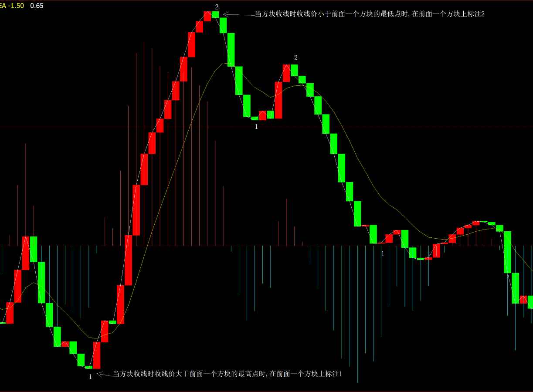
Task: Select the EA -1.50 indicator label
Action: [x=11, y=6]
